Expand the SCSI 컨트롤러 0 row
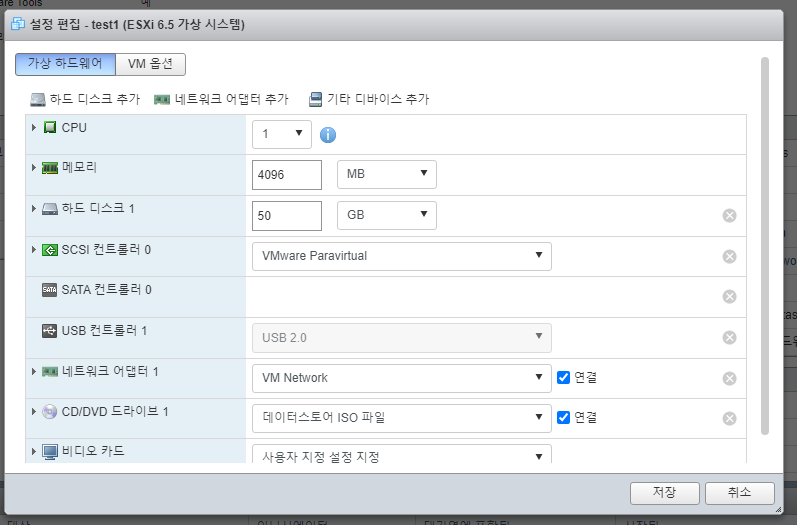The height and width of the screenshot is (525, 797). point(34,250)
